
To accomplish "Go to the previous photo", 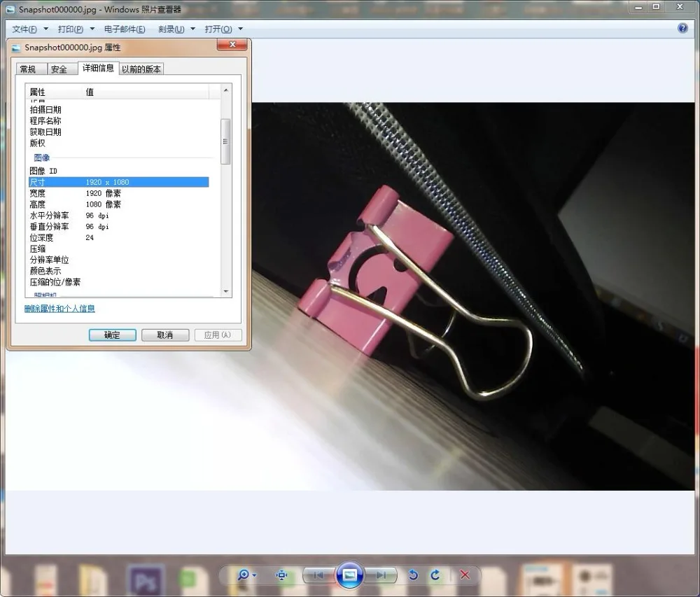I will (x=318, y=575).
